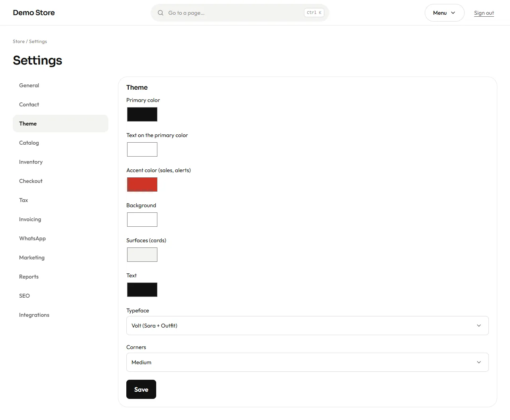Click the search magnifier icon
510x420 pixels.
pyautogui.click(x=161, y=13)
